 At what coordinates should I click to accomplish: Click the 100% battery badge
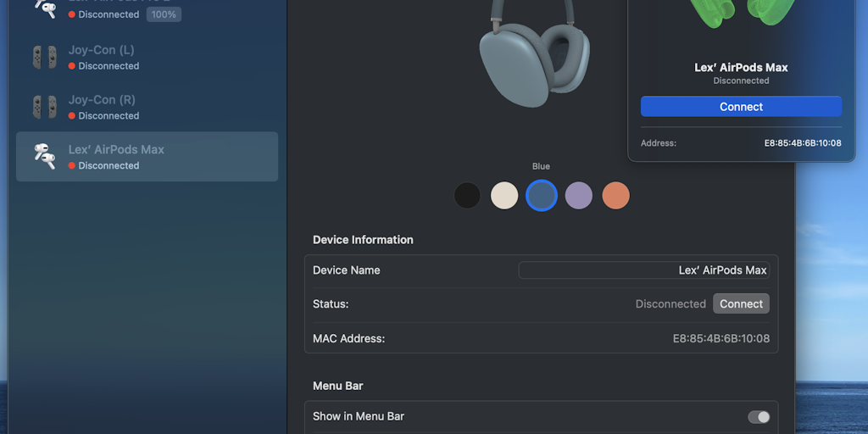coord(164,14)
